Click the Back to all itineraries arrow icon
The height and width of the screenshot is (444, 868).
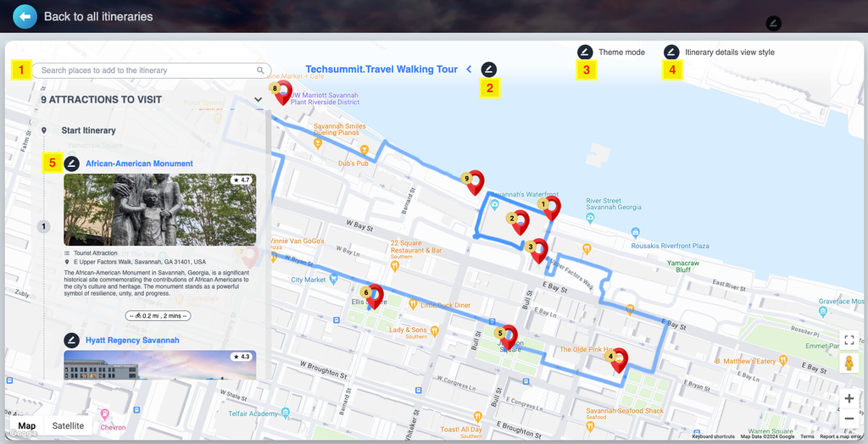(x=25, y=17)
